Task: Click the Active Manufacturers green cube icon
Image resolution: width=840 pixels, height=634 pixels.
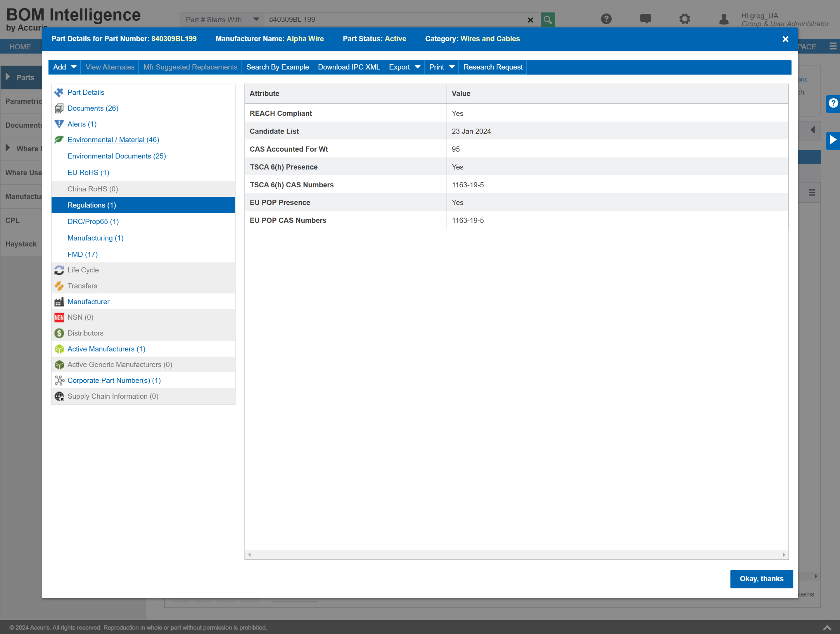Action: (59, 349)
